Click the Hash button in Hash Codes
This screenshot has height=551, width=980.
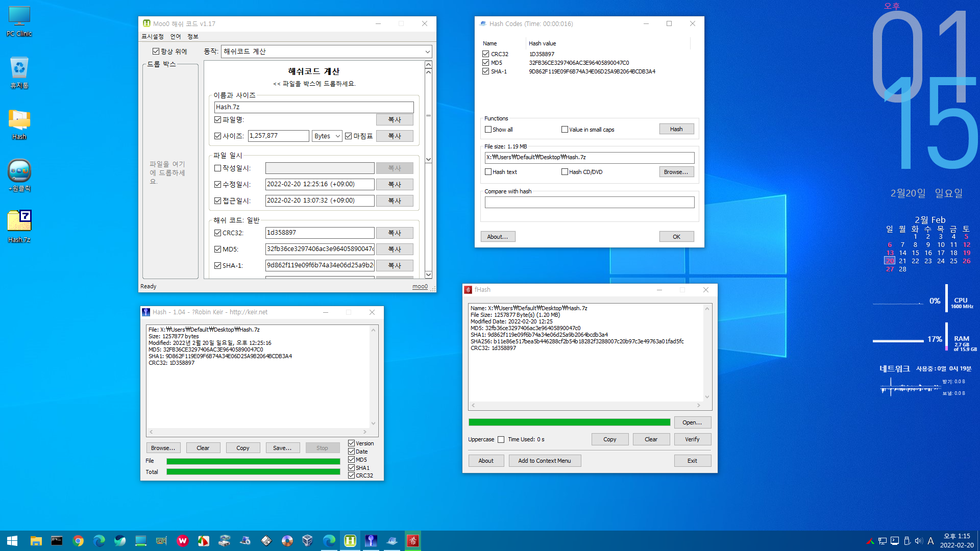tap(676, 129)
